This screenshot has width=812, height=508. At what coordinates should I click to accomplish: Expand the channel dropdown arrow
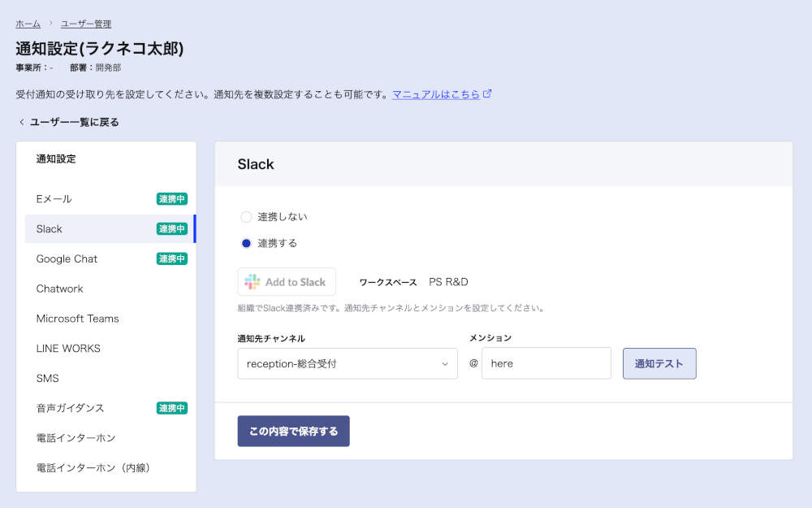(x=445, y=364)
